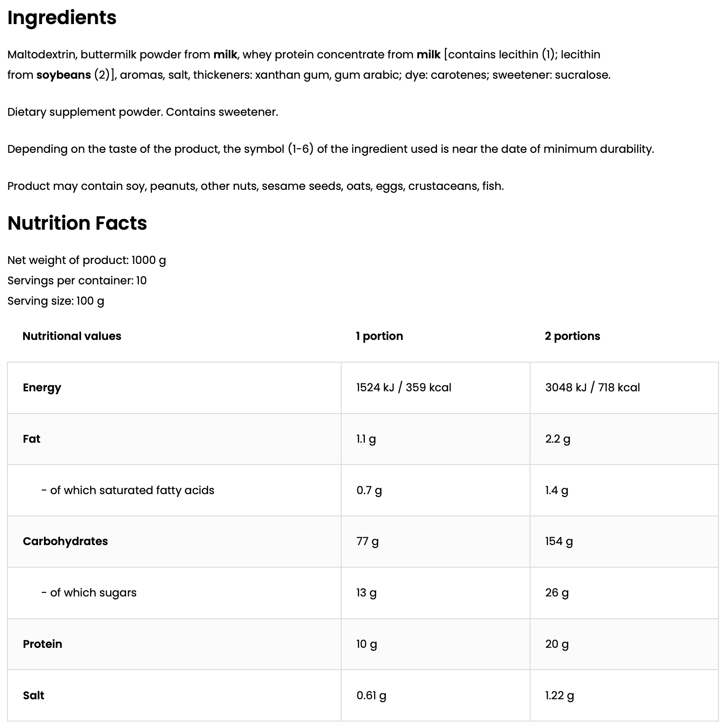Click the Net weight of product line

coord(87,260)
